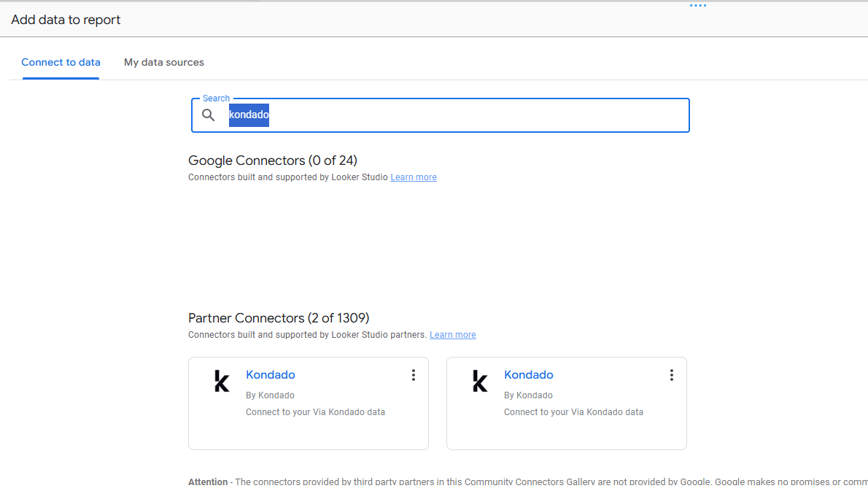Click the search magnifier icon
868x491 pixels.
click(209, 115)
